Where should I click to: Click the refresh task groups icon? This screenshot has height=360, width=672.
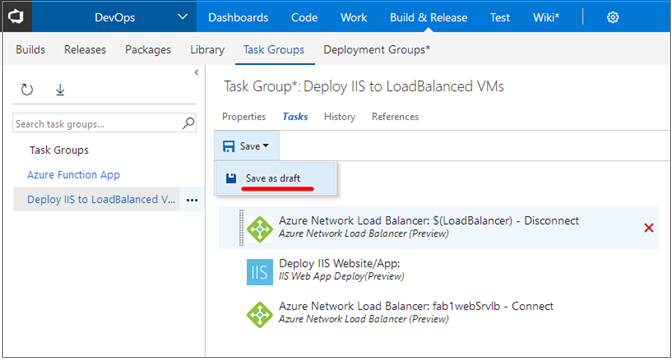click(x=27, y=90)
